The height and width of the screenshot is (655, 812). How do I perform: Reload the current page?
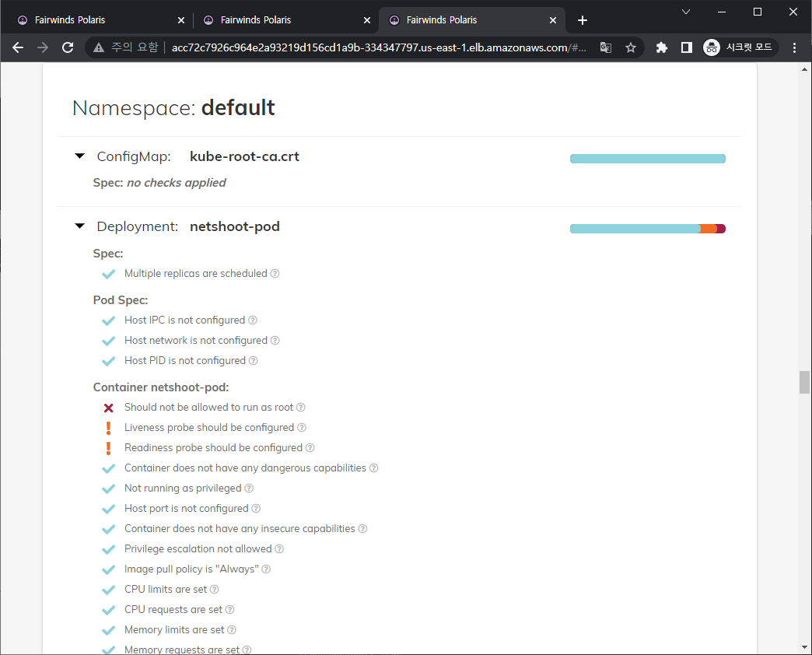(68, 47)
